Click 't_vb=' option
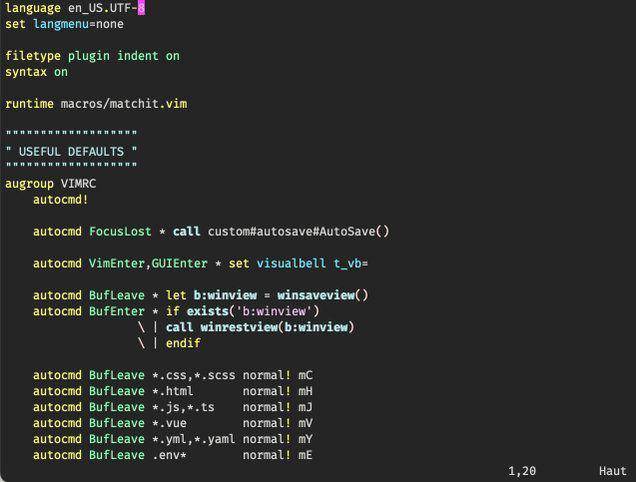 coord(351,264)
